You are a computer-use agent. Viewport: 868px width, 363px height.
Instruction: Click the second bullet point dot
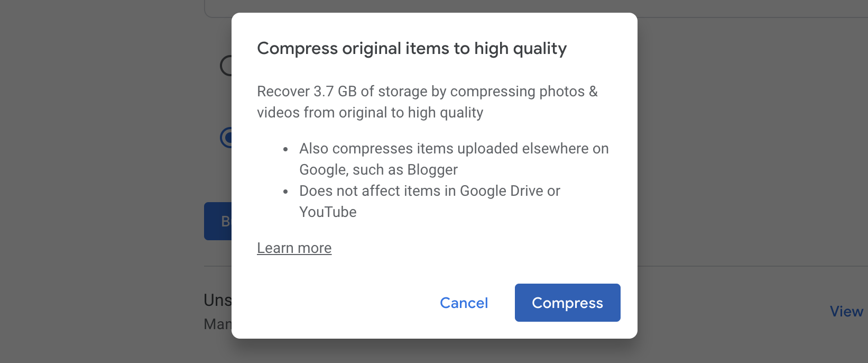click(285, 192)
